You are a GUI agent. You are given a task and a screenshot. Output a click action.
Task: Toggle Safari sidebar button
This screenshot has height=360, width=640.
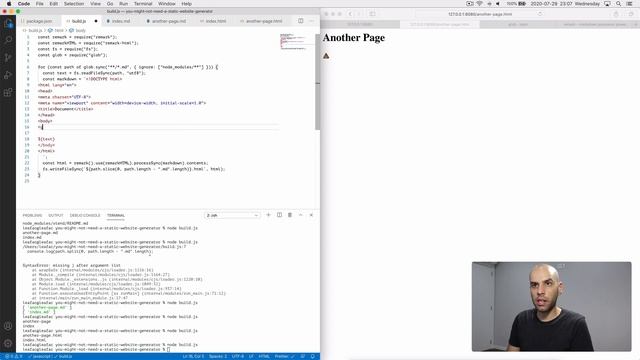372,14
